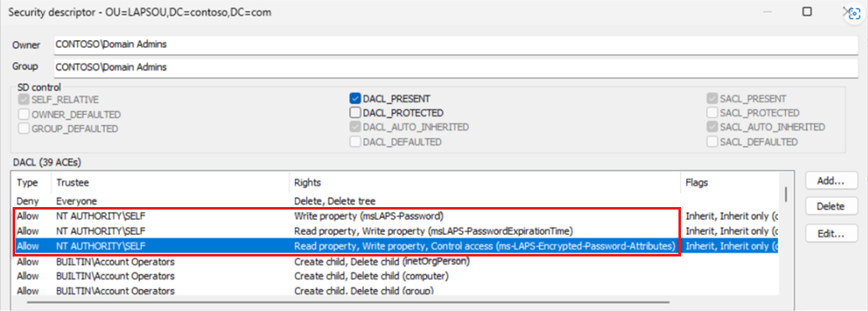Click the Delete button beside the DACL list
Screen dimensions: 868x311
[831, 206]
